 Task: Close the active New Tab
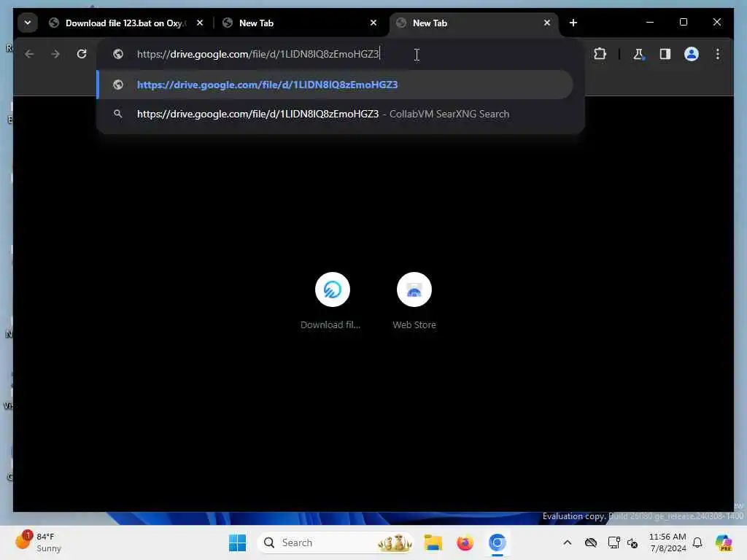(x=547, y=23)
